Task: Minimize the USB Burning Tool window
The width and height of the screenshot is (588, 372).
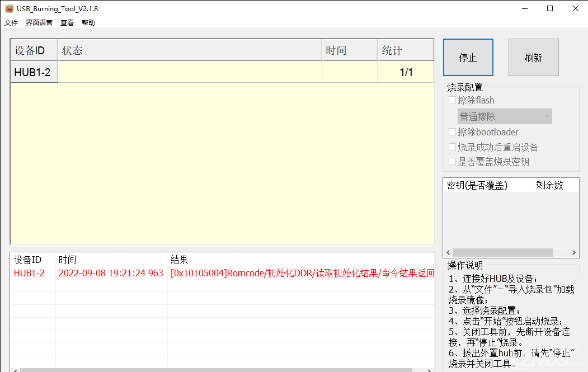Action: [524, 8]
